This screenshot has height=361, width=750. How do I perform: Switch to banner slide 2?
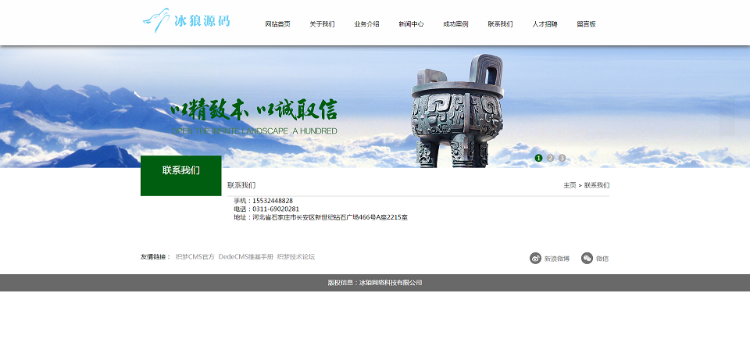(x=551, y=158)
